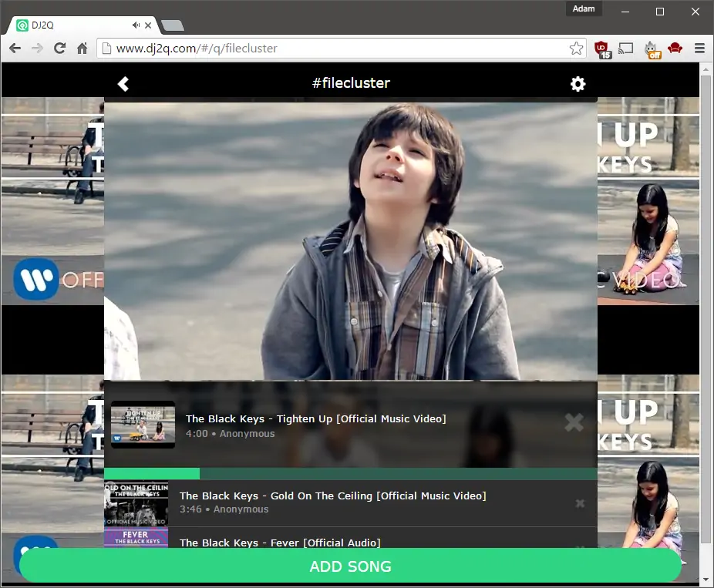Screen dimensions: 714x588
Task: Select 'The Black Keys - Fever [Official Audio]' title
Action: click(x=280, y=543)
